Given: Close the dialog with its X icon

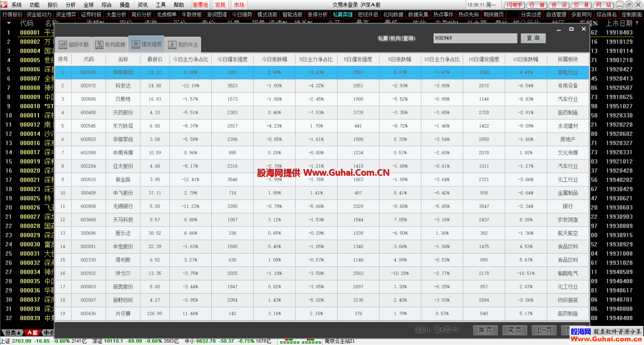Looking at the screenshot, I should point(584,29).
